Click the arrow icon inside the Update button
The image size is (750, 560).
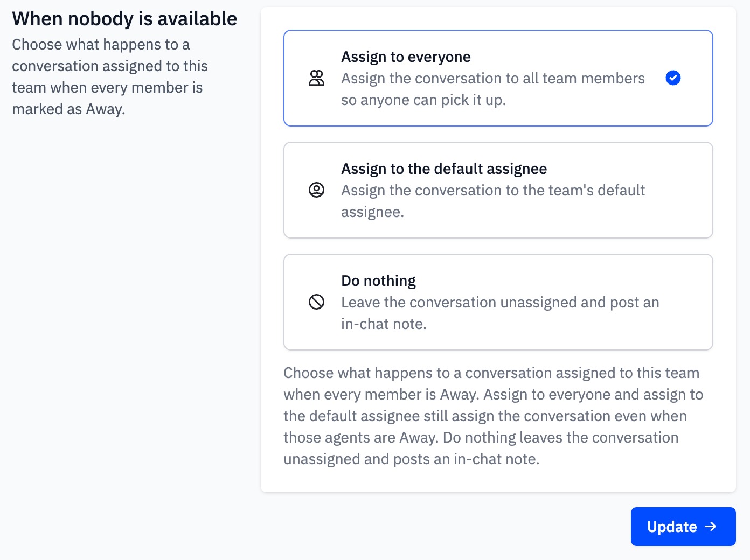click(x=711, y=527)
